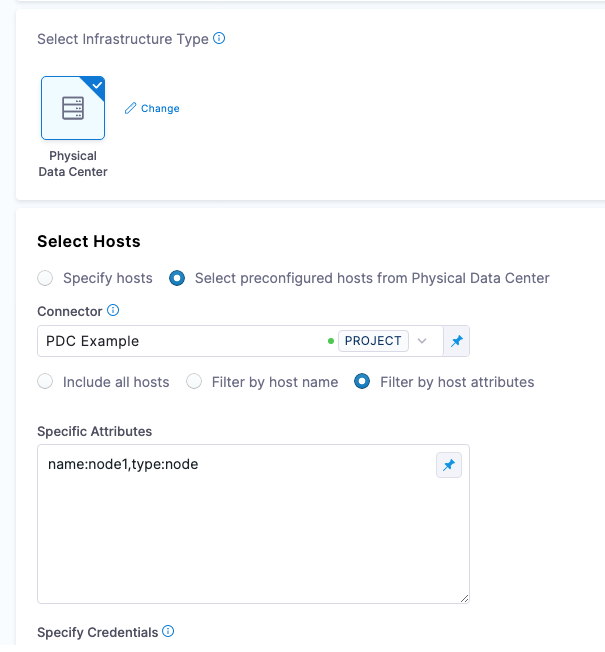The height and width of the screenshot is (652, 605).
Task: Choose Filter by host name option
Action: tap(194, 382)
